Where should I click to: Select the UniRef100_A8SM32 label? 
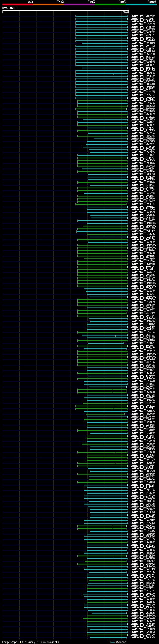(143, 553)
